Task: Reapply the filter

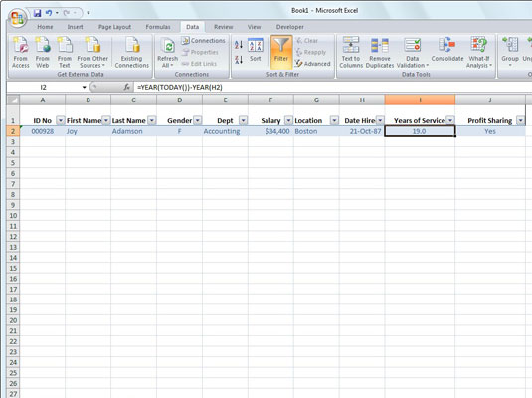Action: tap(311, 52)
